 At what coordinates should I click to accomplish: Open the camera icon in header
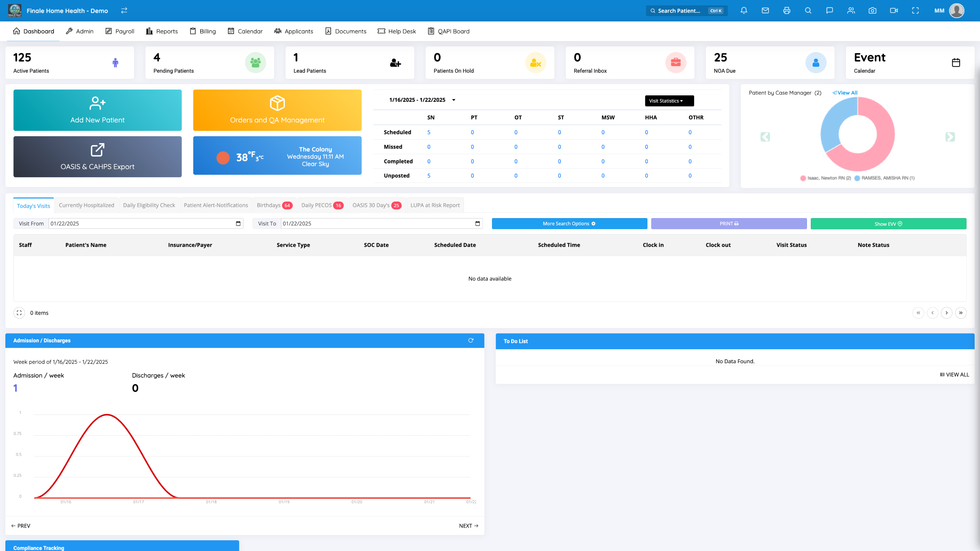(872, 11)
